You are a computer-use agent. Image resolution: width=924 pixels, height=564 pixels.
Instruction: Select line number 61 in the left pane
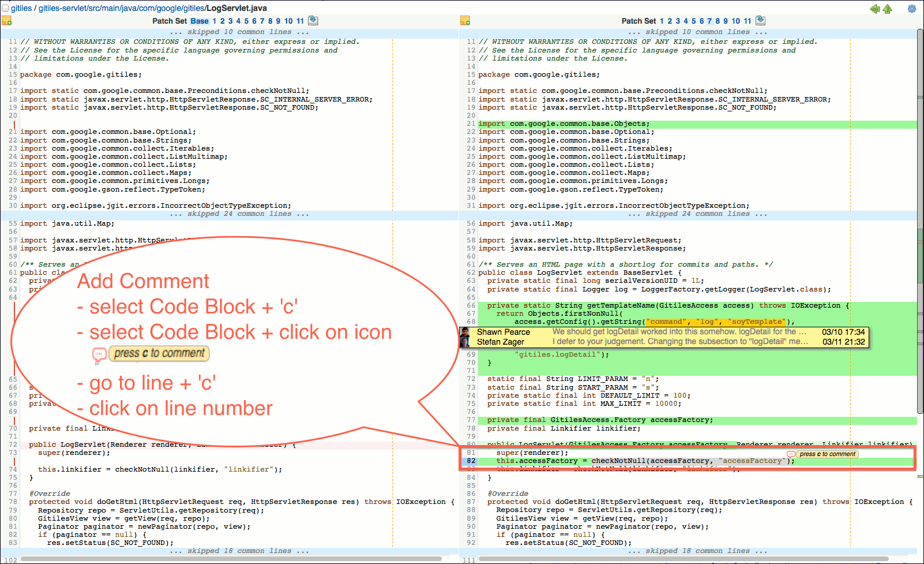[12, 272]
